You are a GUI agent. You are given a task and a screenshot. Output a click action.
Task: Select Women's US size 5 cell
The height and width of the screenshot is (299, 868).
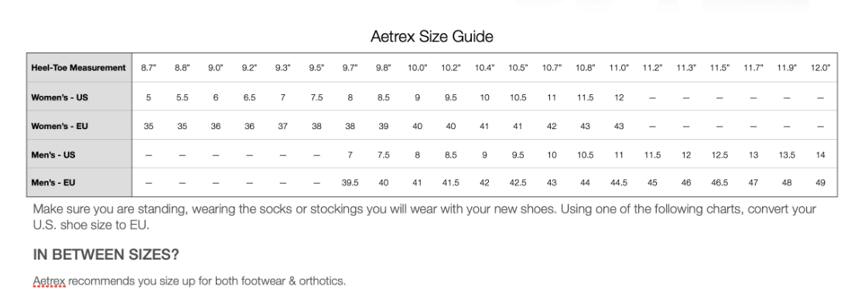pos(149,98)
